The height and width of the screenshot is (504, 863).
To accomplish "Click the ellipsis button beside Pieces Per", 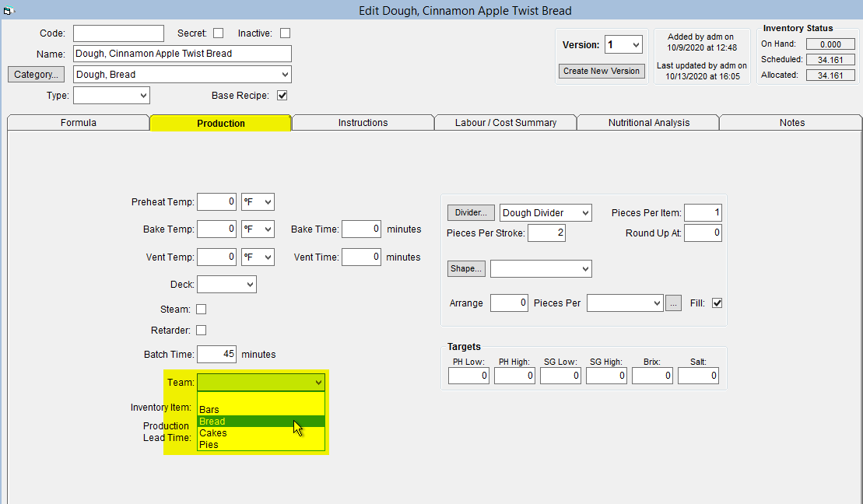I will pos(673,303).
